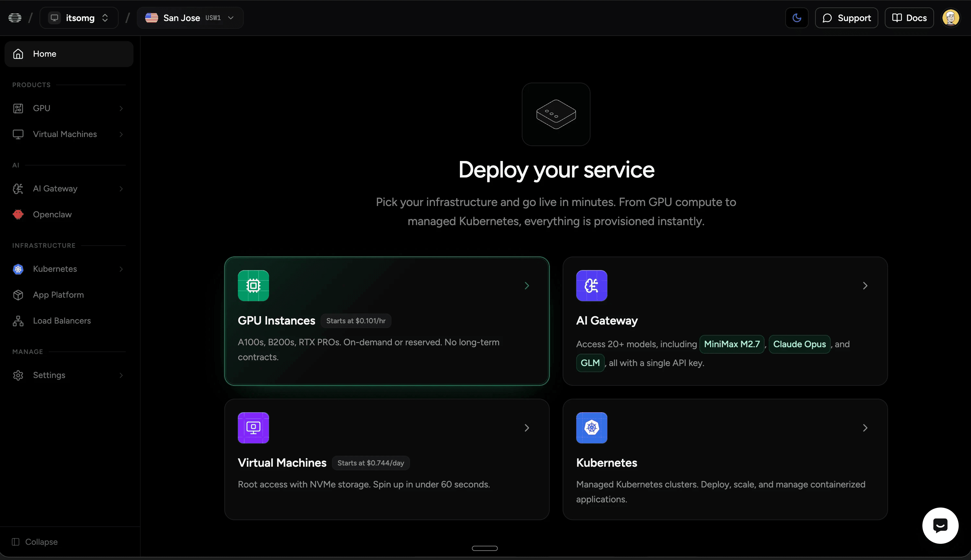Select the Kubernetes wheel icon in sidebar

pyautogui.click(x=18, y=269)
